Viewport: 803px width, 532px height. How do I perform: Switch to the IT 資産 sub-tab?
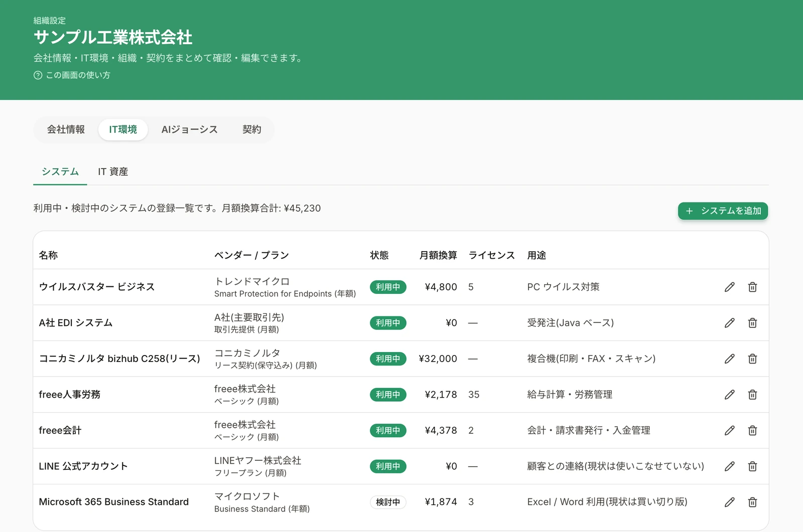(x=113, y=171)
